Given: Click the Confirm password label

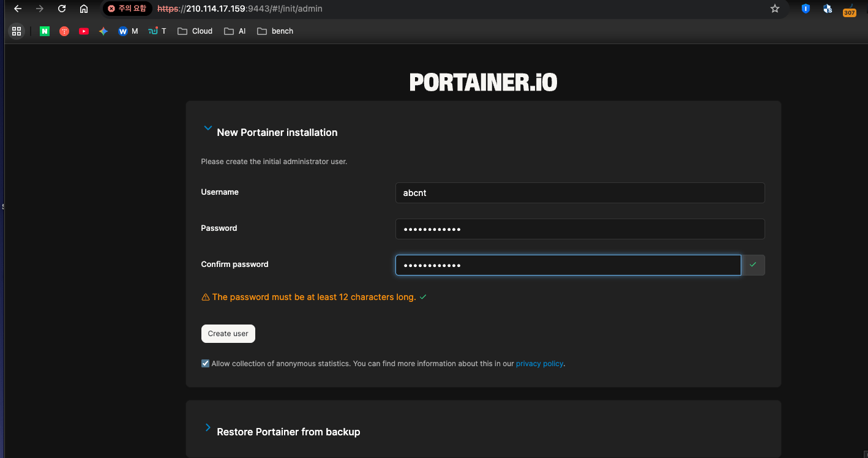Looking at the screenshot, I should [234, 265].
